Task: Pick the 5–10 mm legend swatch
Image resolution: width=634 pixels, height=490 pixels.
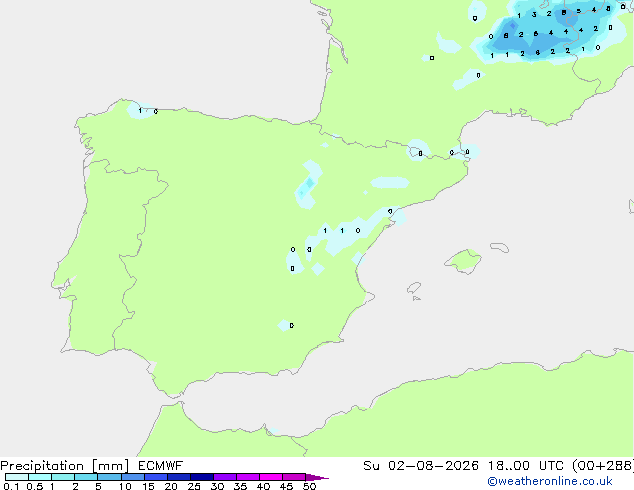Action: [x=109, y=477]
